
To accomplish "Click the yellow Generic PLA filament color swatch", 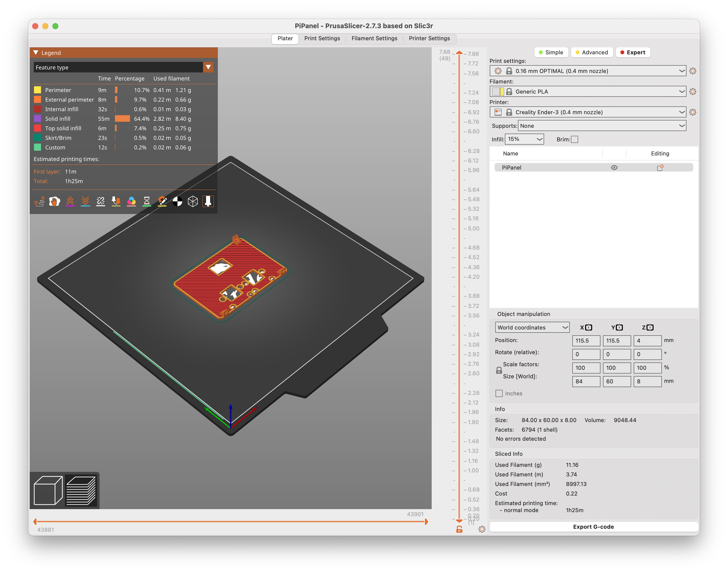I will pyautogui.click(x=502, y=92).
